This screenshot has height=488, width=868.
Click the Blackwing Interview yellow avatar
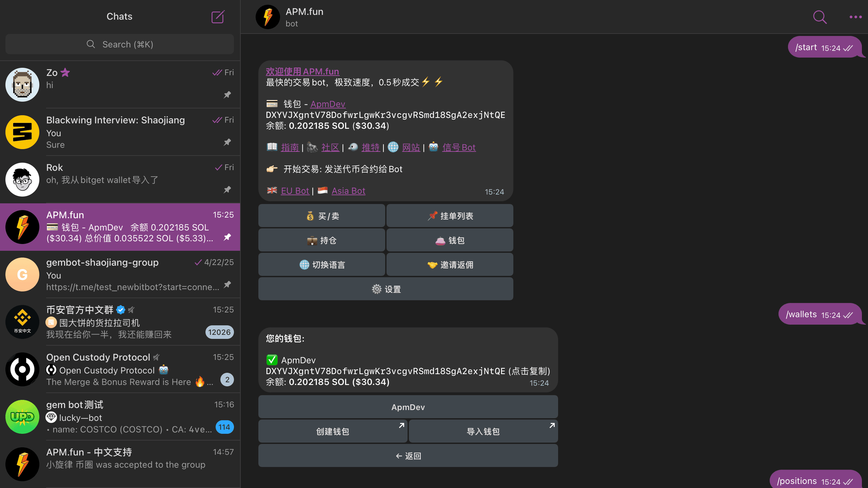(x=22, y=132)
